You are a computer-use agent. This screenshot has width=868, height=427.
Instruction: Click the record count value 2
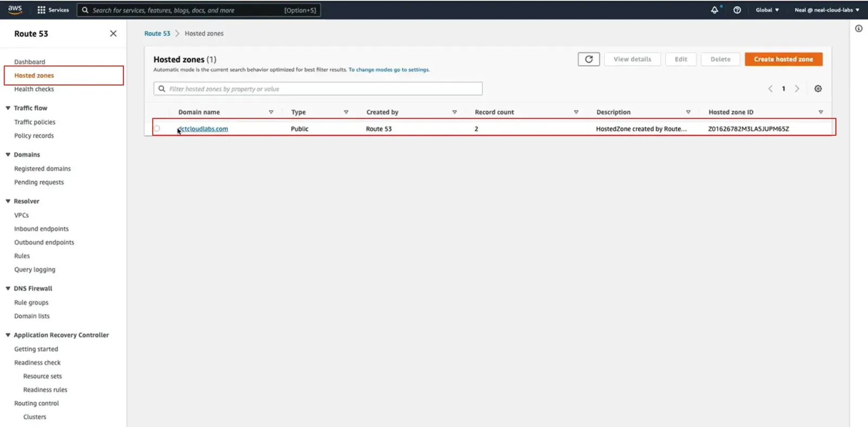476,129
